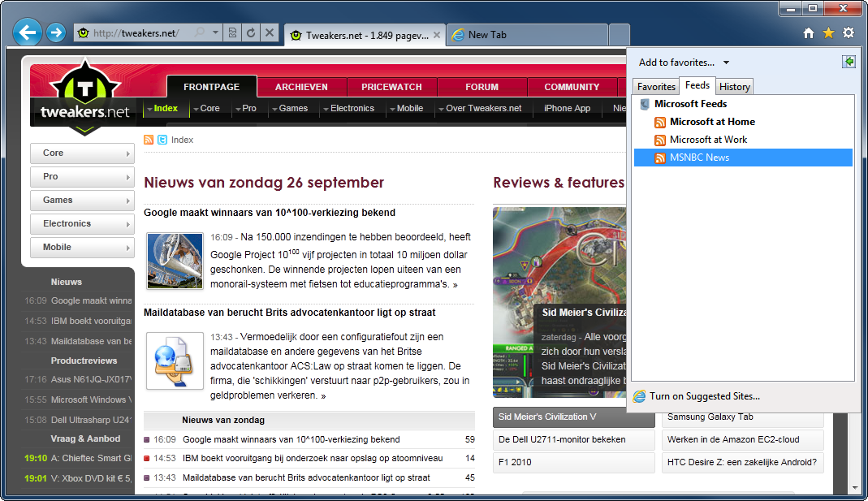The width and height of the screenshot is (868, 501).
Task: Open the Home icon
Action: point(809,33)
